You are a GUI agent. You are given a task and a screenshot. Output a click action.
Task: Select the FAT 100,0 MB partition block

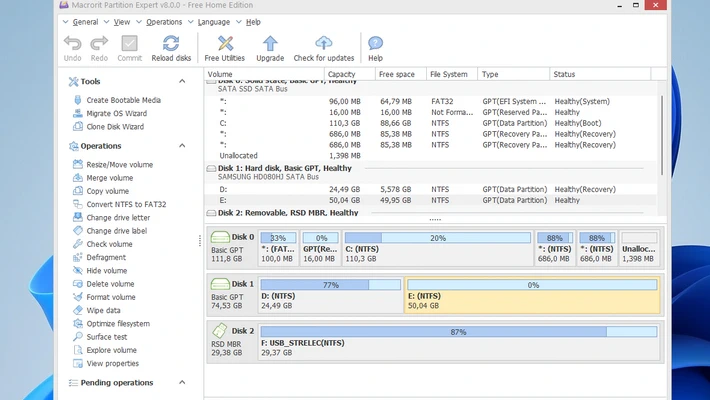click(278, 247)
